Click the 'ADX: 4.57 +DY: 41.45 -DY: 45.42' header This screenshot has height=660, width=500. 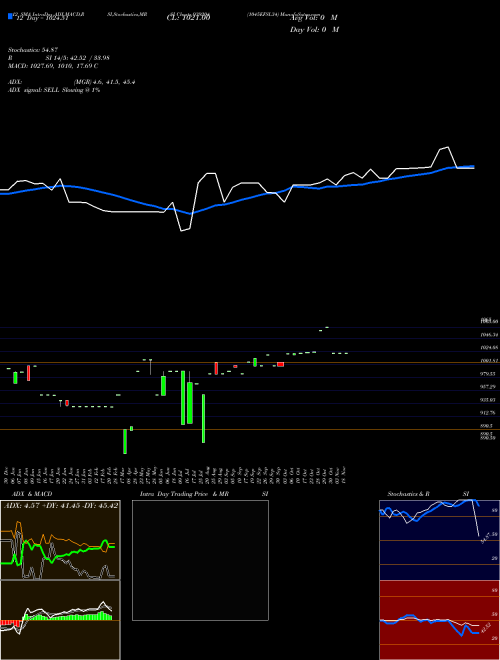point(61,505)
